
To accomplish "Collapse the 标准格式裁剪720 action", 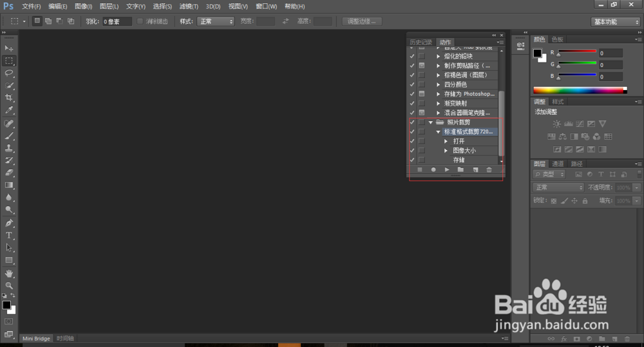I will pos(438,132).
